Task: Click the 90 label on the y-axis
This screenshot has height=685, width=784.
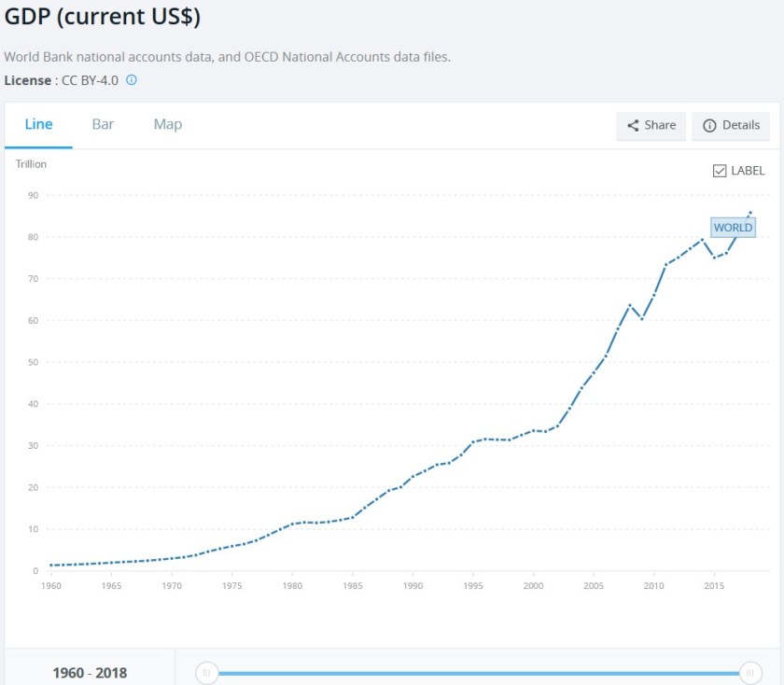Action: click(x=33, y=195)
